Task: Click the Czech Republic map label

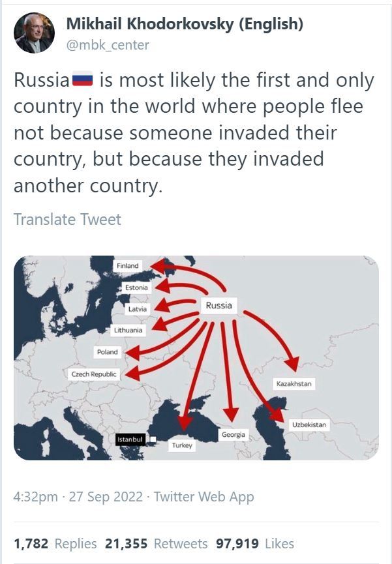Action: [x=94, y=374]
